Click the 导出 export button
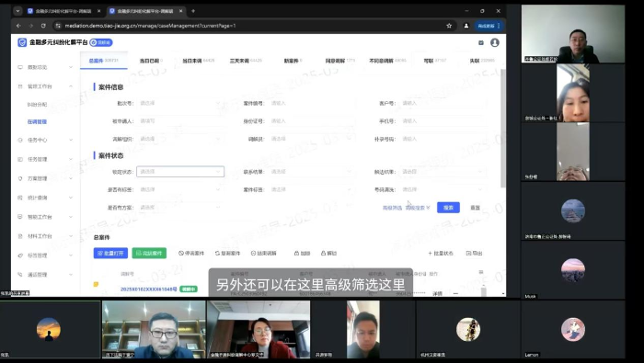The image size is (644, 363). pyautogui.click(x=474, y=254)
